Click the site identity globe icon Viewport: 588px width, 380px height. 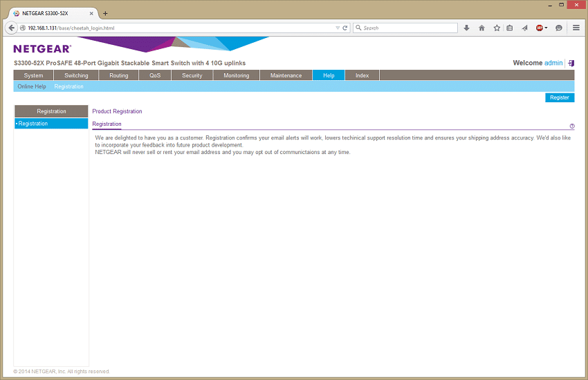pos(23,28)
